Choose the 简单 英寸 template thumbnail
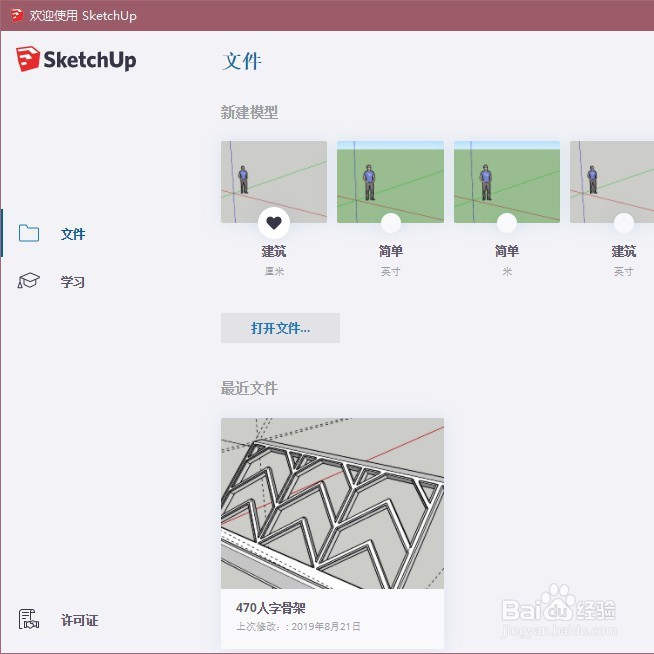Screen dimensions: 654x654 (x=390, y=182)
